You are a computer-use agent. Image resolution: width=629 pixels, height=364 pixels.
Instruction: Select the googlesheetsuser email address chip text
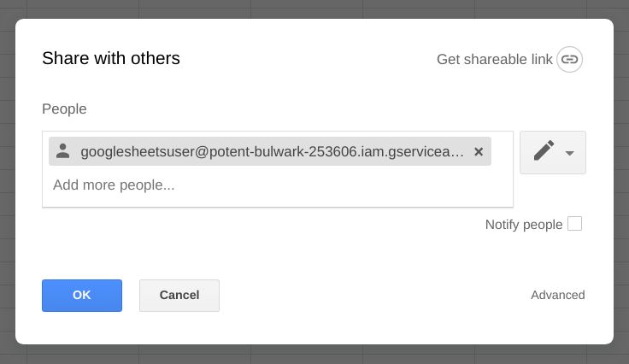272,152
